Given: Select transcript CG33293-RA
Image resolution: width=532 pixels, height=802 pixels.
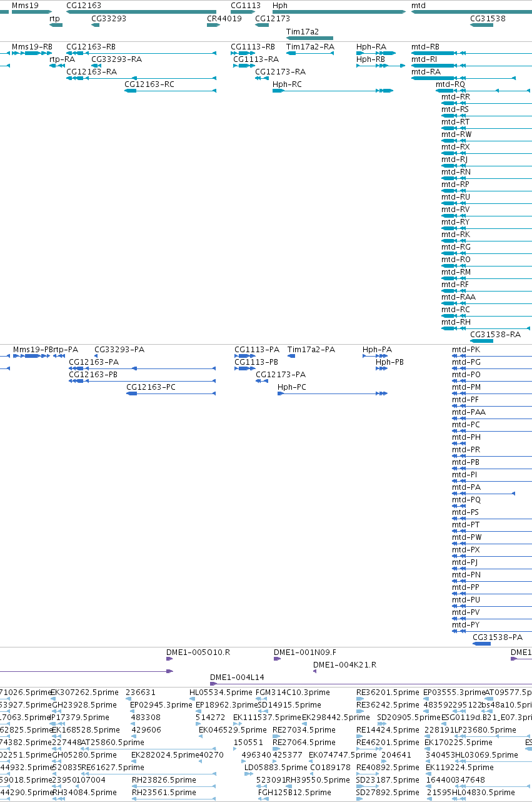Looking at the screenshot, I should (96, 66).
